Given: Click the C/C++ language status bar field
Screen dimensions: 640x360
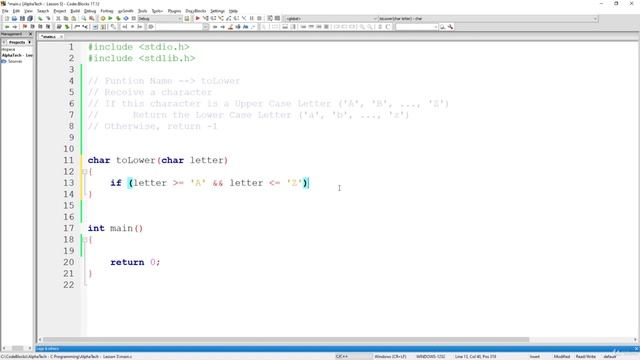Looking at the screenshot, I should tap(342, 356).
